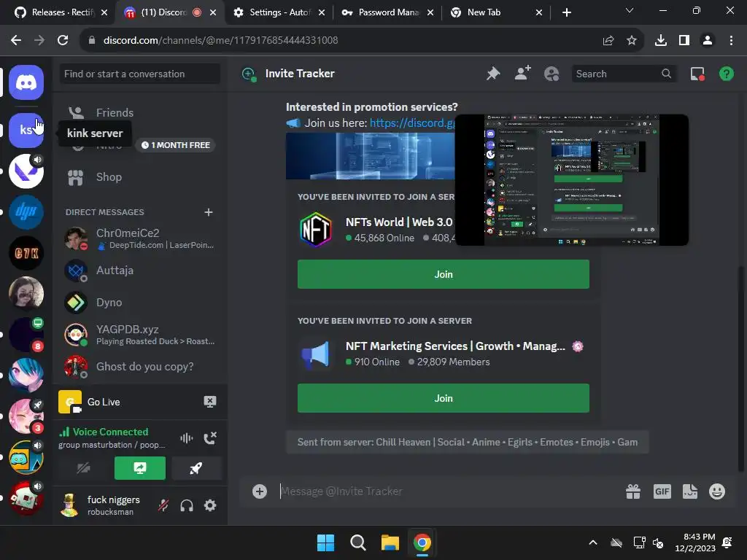The height and width of the screenshot is (560, 747).
Task: Join NFT Marketing Services server
Action: coord(444,398)
